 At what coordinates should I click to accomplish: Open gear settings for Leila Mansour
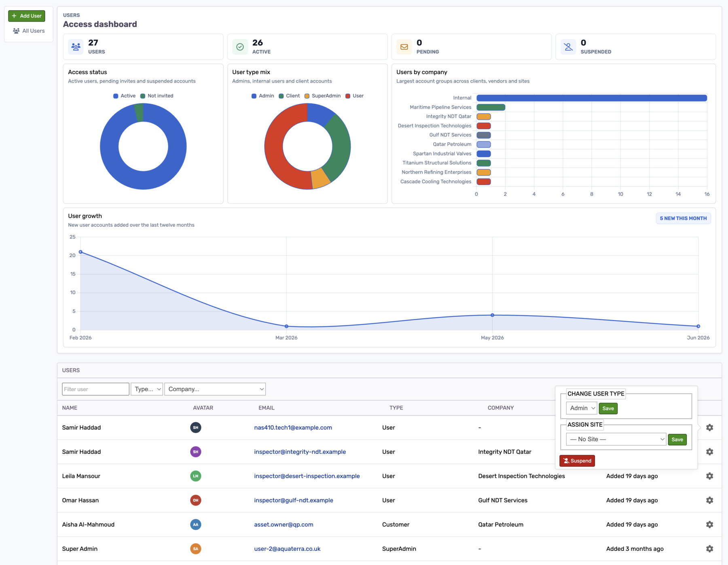709,476
